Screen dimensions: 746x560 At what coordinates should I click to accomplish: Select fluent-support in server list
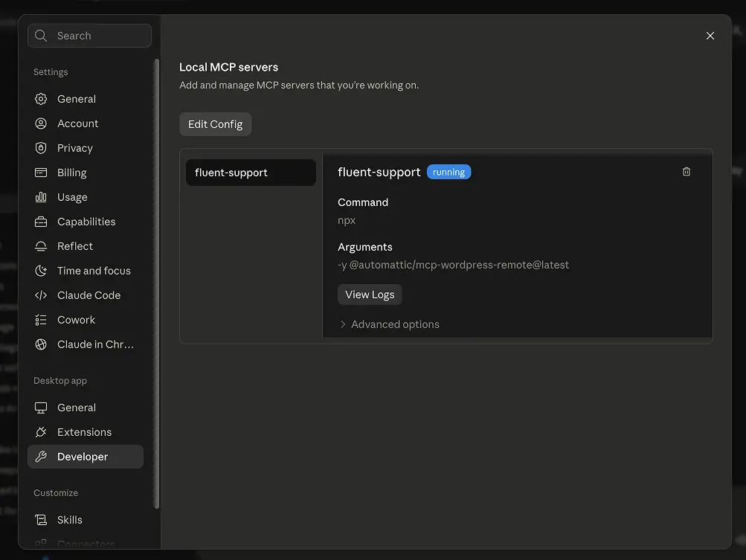click(251, 173)
